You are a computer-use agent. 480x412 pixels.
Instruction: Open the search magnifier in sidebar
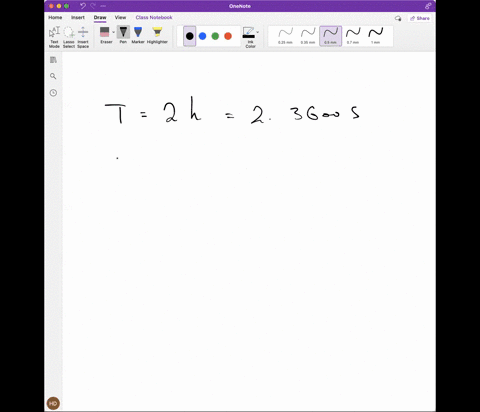[x=53, y=76]
